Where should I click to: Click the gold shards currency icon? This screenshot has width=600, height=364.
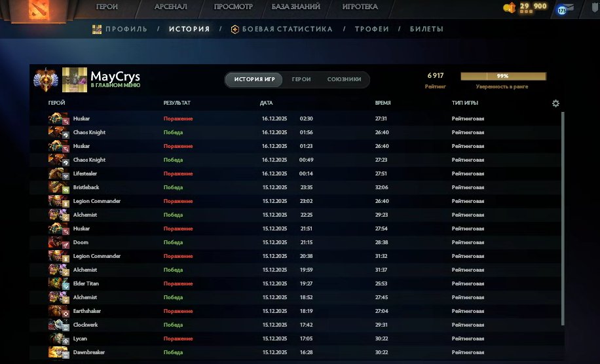(510, 7)
